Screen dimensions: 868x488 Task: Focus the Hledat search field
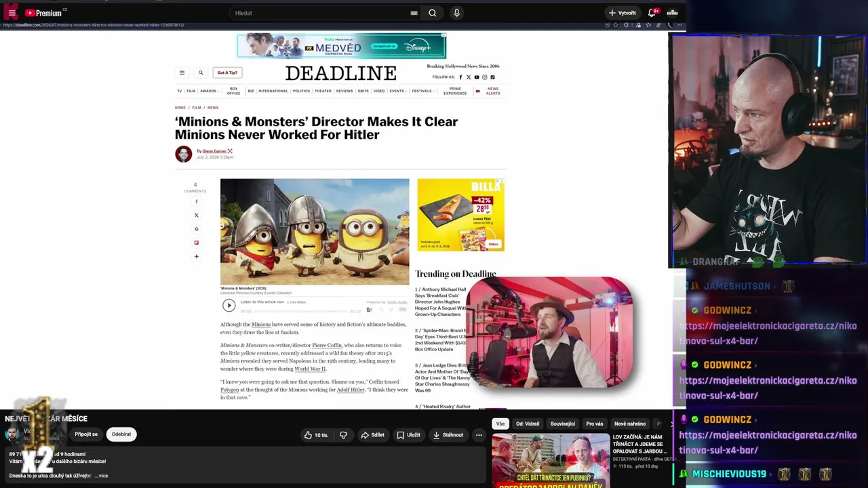(319, 13)
